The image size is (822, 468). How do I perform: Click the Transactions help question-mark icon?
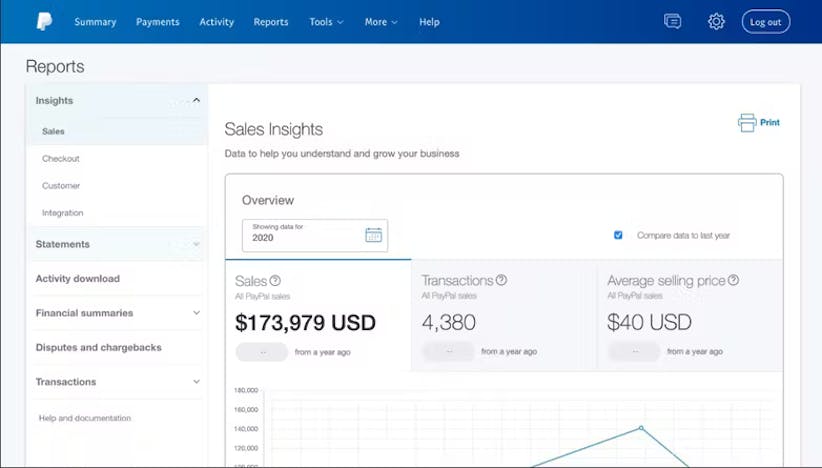501,280
